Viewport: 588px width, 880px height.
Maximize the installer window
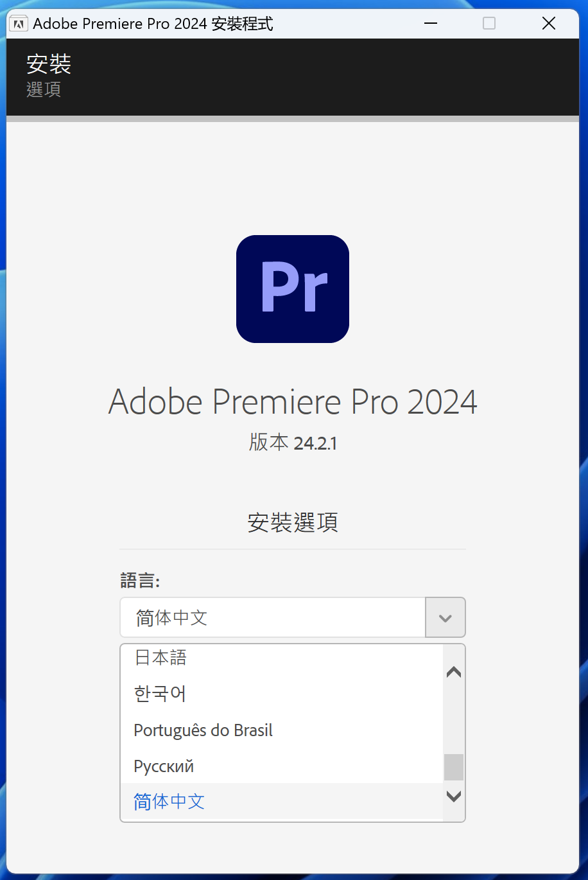coord(489,24)
